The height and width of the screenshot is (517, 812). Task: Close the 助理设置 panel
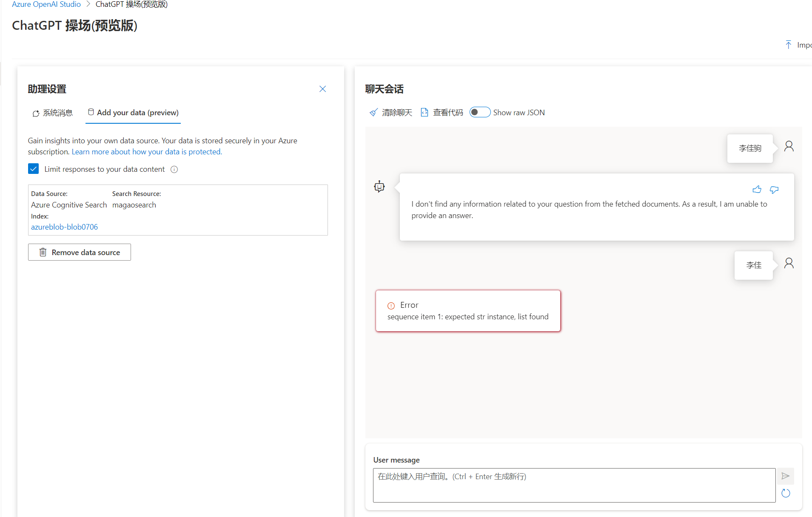coord(322,89)
